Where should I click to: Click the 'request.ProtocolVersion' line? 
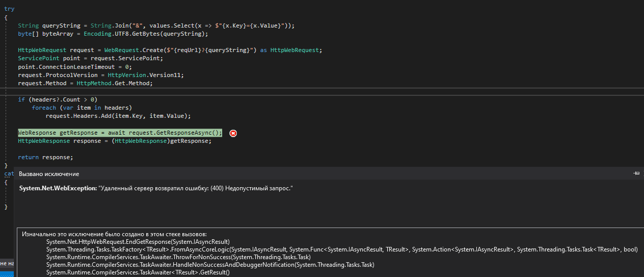(101, 74)
